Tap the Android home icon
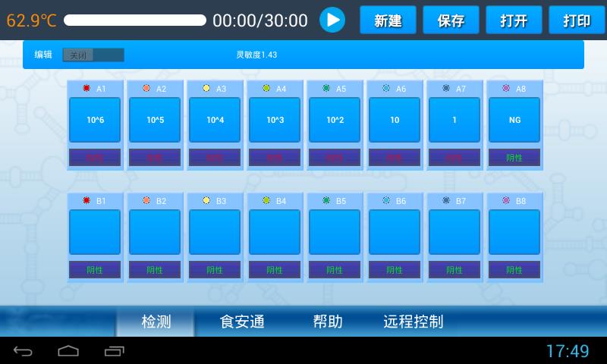607x364 pixels. click(68, 350)
